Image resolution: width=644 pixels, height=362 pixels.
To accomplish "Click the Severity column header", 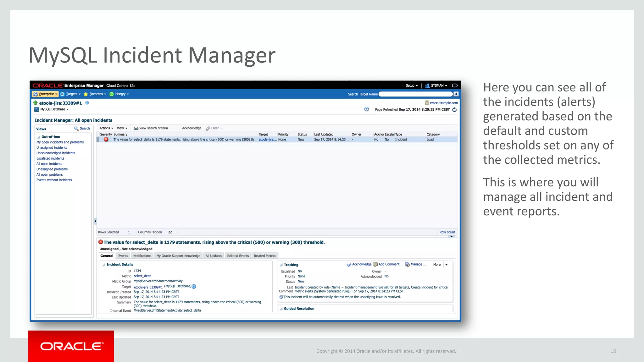I will coord(106,134).
